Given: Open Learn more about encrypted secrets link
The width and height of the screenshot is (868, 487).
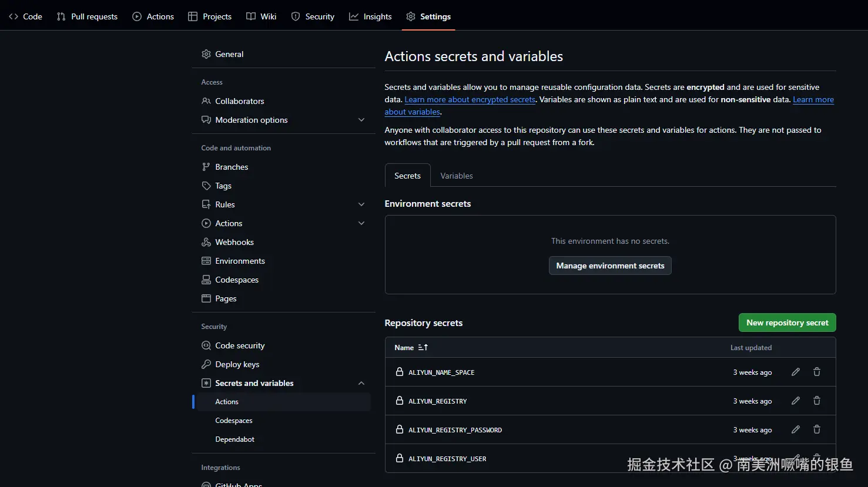Looking at the screenshot, I should 470,100.
